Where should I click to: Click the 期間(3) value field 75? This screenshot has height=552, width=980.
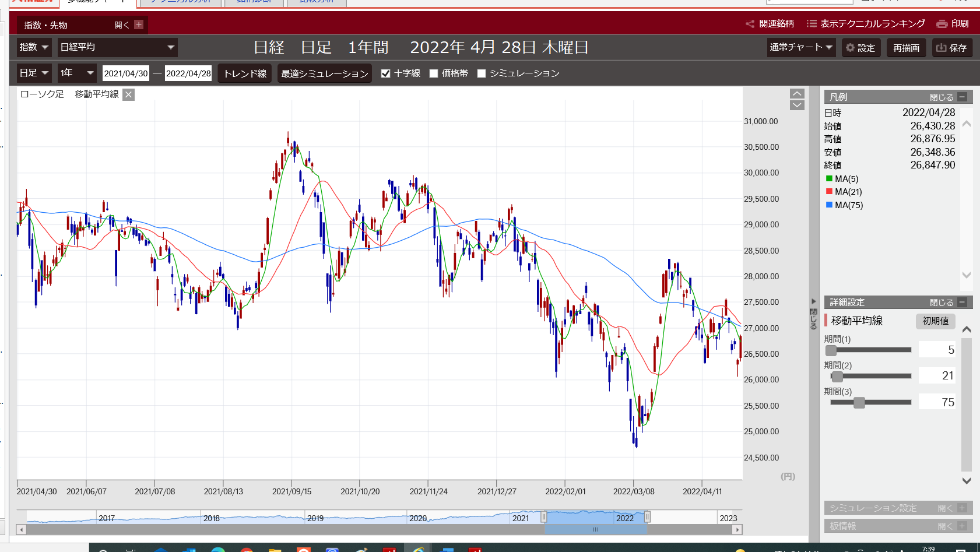937,402
